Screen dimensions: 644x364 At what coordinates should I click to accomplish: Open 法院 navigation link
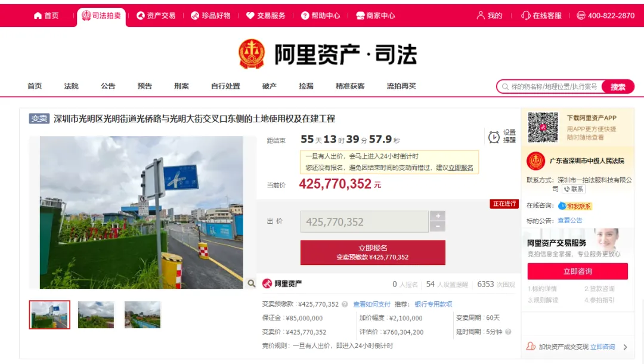(71, 86)
